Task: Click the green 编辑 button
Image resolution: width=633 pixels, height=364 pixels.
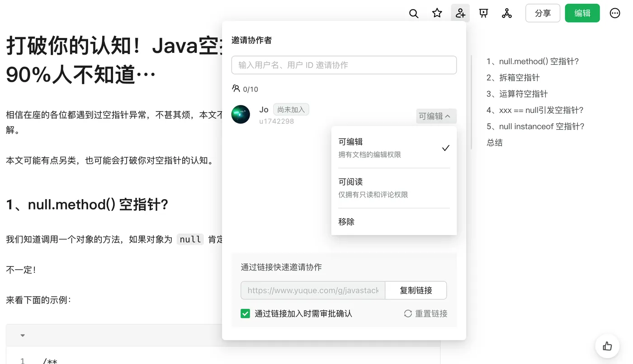Action: point(582,13)
